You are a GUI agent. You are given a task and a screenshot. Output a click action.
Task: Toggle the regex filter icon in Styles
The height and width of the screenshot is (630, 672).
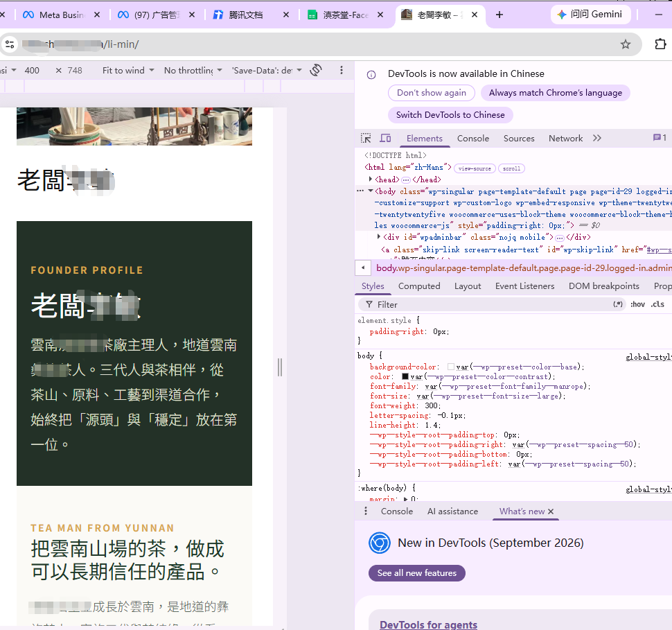coord(617,304)
